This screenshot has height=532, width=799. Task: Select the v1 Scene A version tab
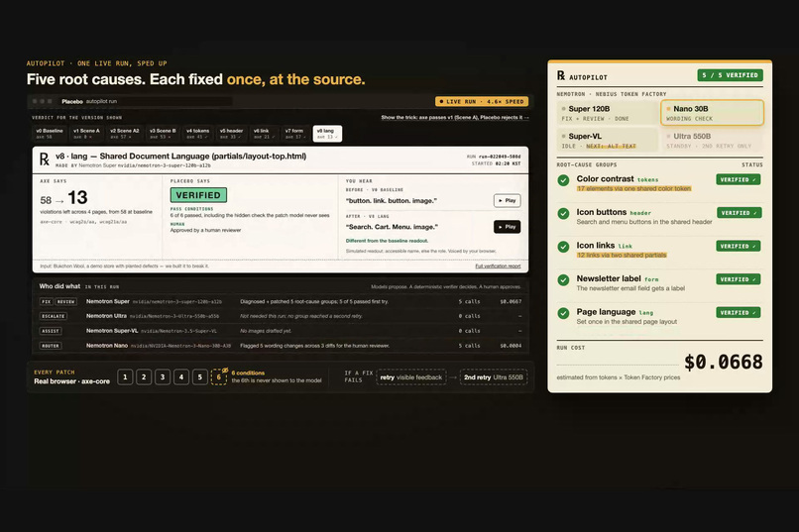tap(86, 134)
